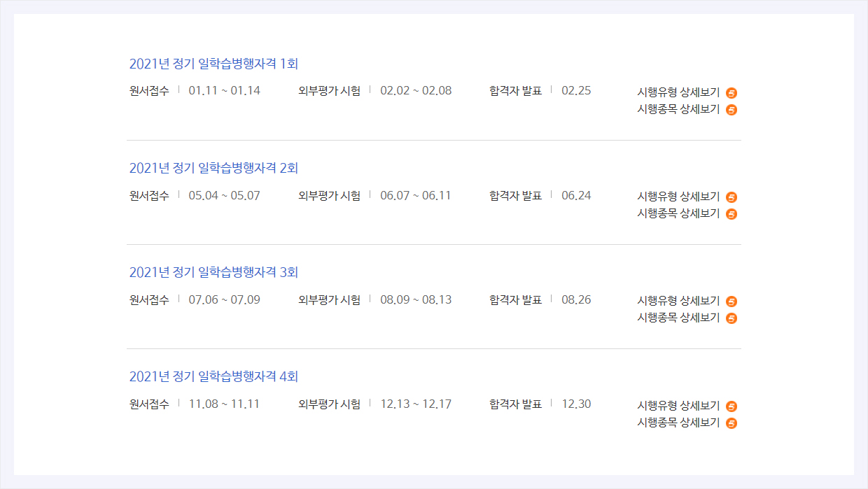View 시행종목 상세보기 text for 2회

(x=678, y=213)
